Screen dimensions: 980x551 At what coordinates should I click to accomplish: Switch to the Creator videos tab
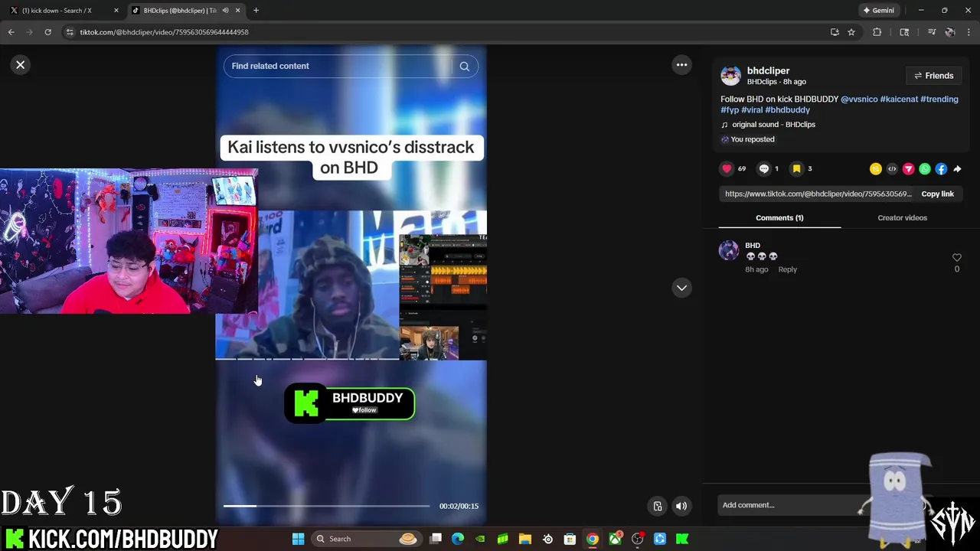[x=902, y=218]
